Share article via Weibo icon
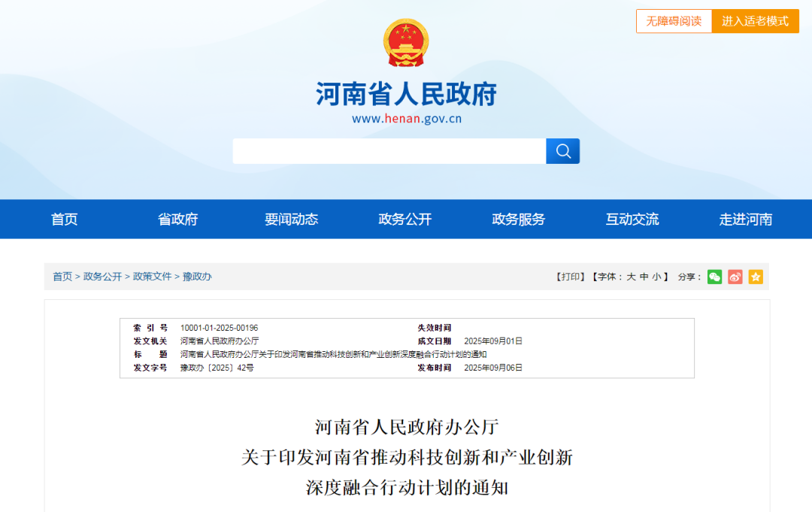The image size is (812, 512). pyautogui.click(x=735, y=277)
